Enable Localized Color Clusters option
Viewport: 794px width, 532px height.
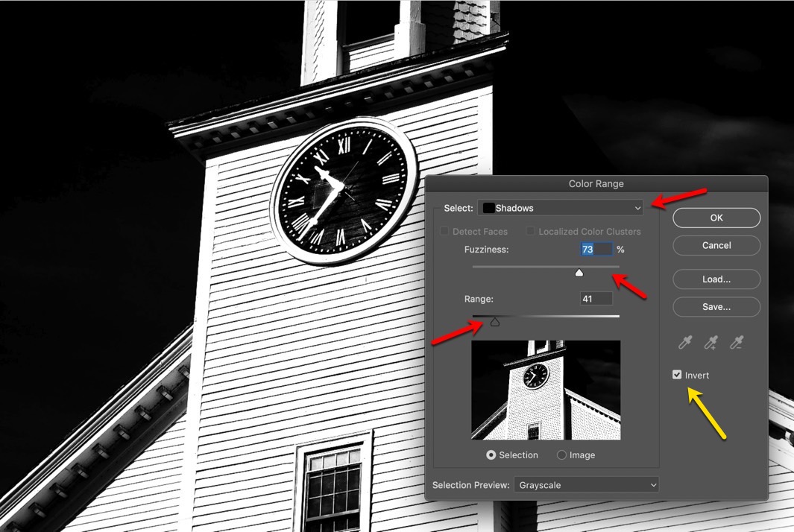530,232
